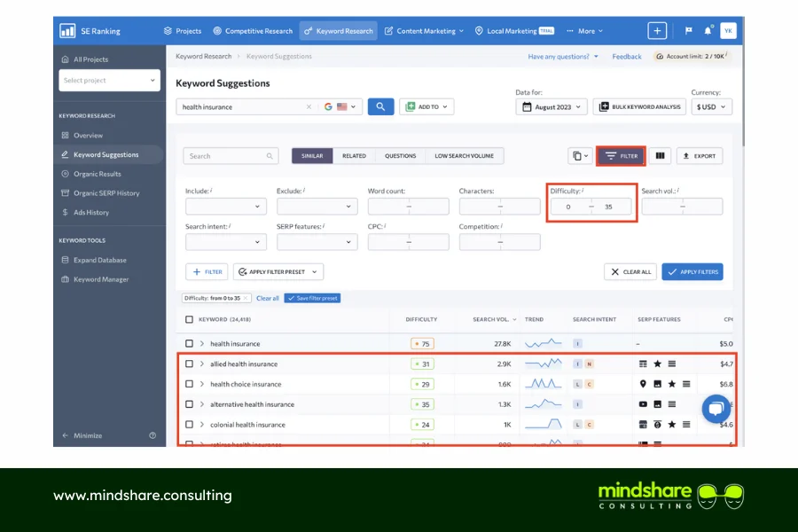Click the map pin SERP feature for health choice insurance

(x=643, y=384)
